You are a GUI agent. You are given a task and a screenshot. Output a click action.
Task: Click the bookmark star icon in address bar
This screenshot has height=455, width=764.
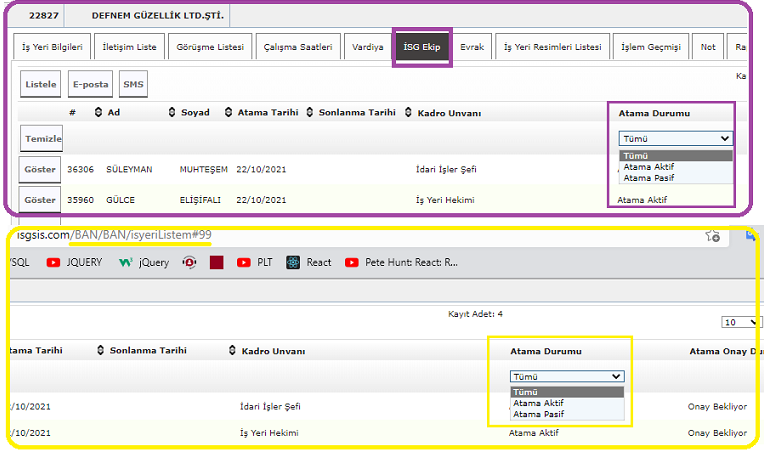(x=712, y=236)
